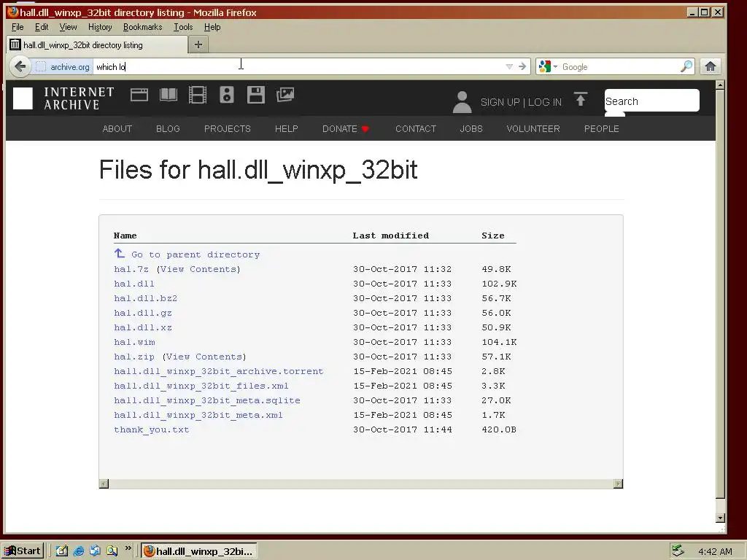Open hall.dll_winxp_32bit_files.xml
Viewport: 747px width, 560px height.
pyautogui.click(x=201, y=386)
